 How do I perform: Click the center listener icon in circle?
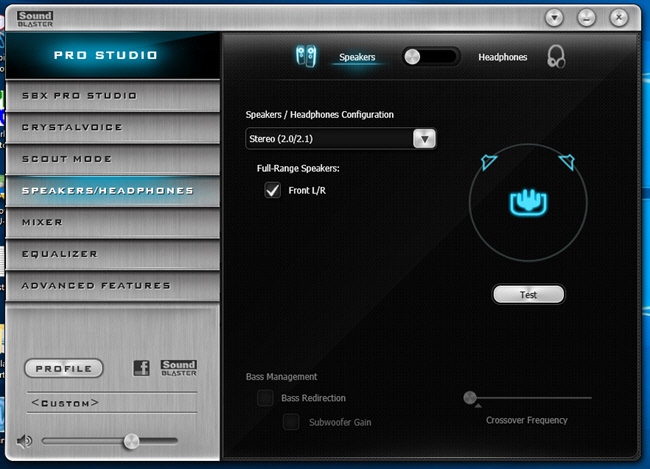(528, 203)
